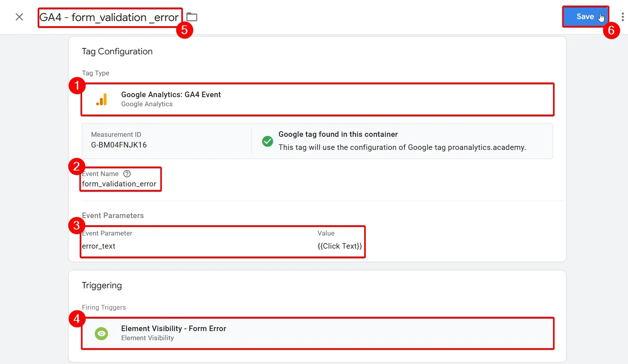Image resolution: width=628 pixels, height=364 pixels.
Task: Click the Google Analytics bar chart icon
Action: (x=102, y=99)
